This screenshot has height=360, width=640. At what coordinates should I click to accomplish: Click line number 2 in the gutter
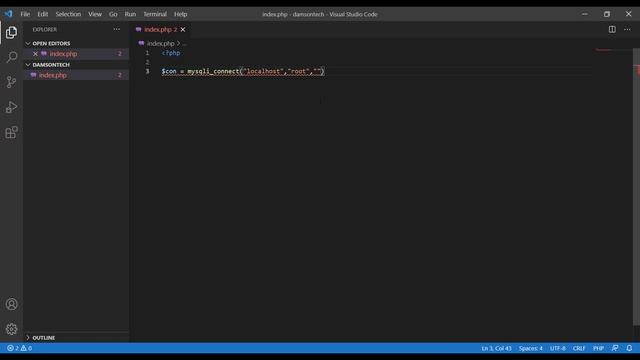pos(147,62)
